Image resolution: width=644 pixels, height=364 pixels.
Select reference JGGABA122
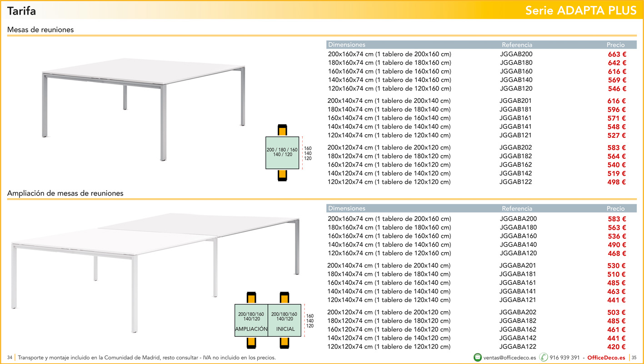coord(518,347)
